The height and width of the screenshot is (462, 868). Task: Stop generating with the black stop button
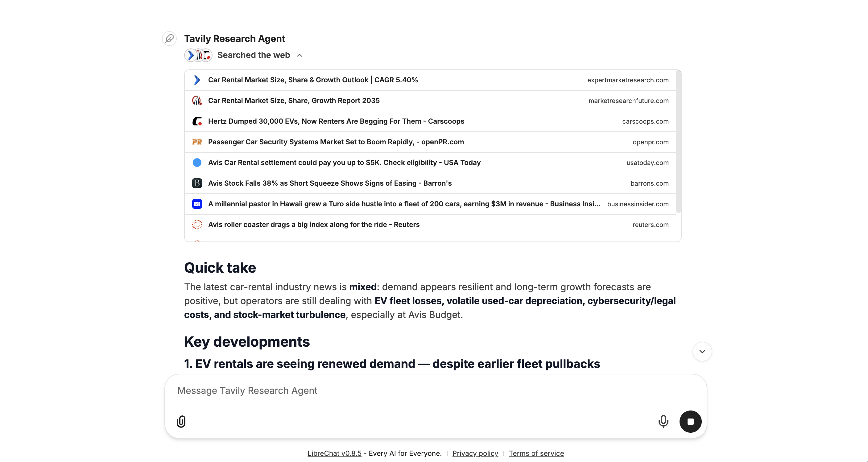tap(690, 422)
